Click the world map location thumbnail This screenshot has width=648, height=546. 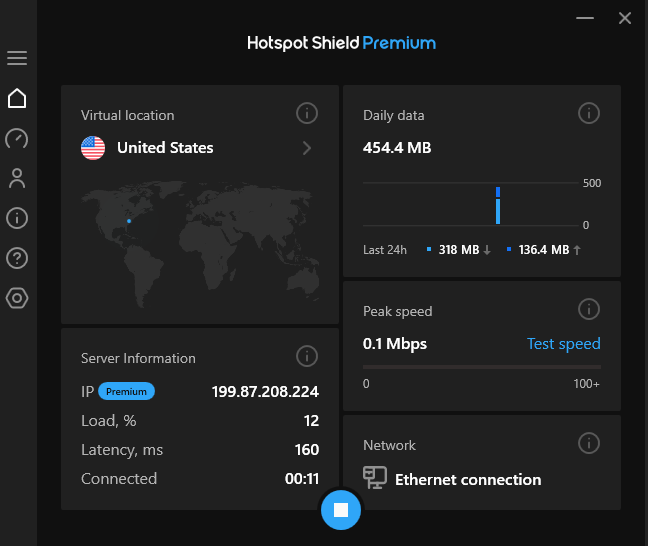tap(200, 245)
